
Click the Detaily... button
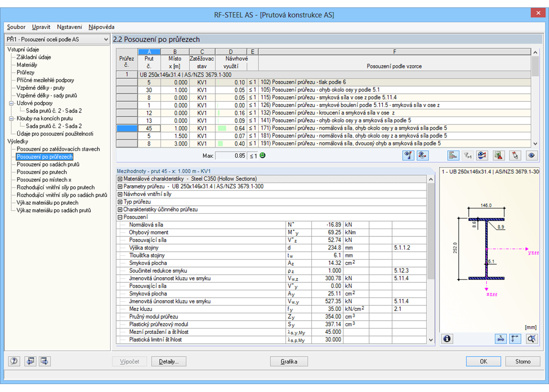coord(169,362)
